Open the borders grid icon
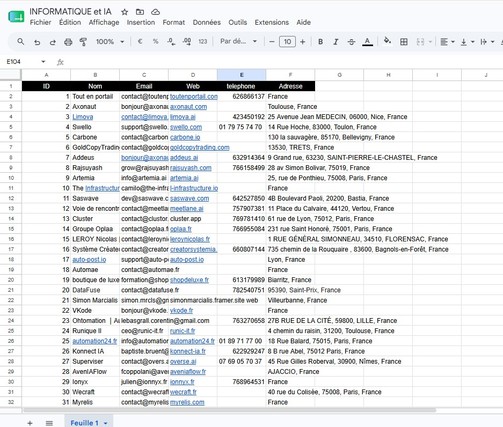The height and width of the screenshot is (427, 503). (x=404, y=42)
